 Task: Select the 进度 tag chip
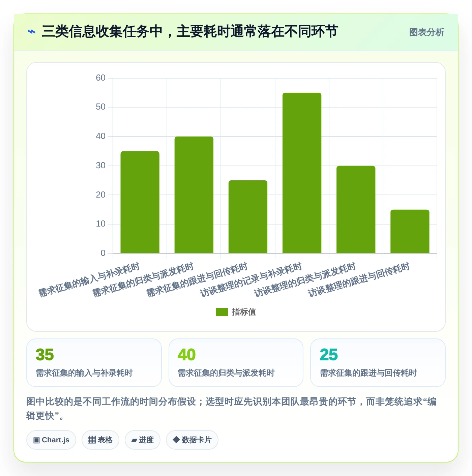pos(142,440)
